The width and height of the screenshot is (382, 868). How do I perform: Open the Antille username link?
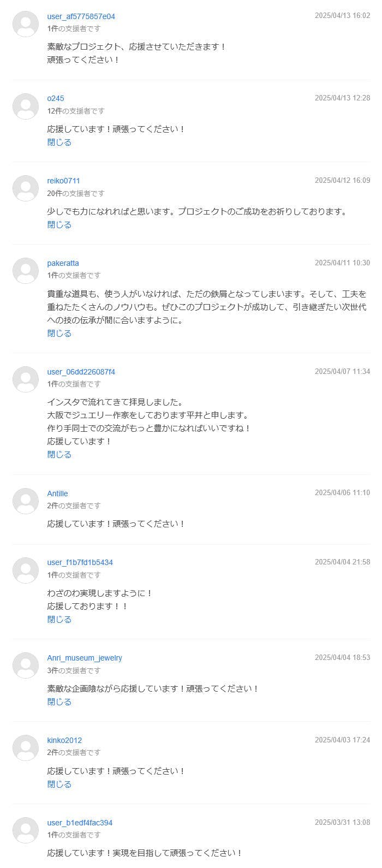[x=57, y=494]
